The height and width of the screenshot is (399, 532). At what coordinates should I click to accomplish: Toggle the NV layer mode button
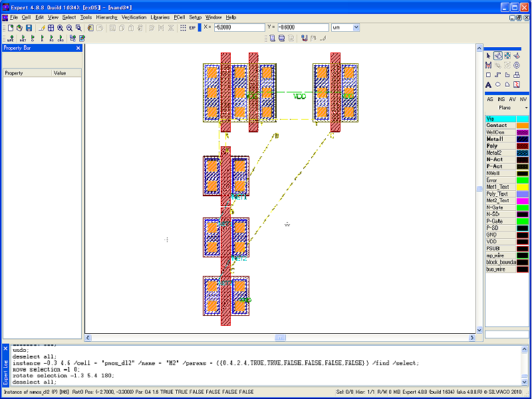tap(523, 98)
